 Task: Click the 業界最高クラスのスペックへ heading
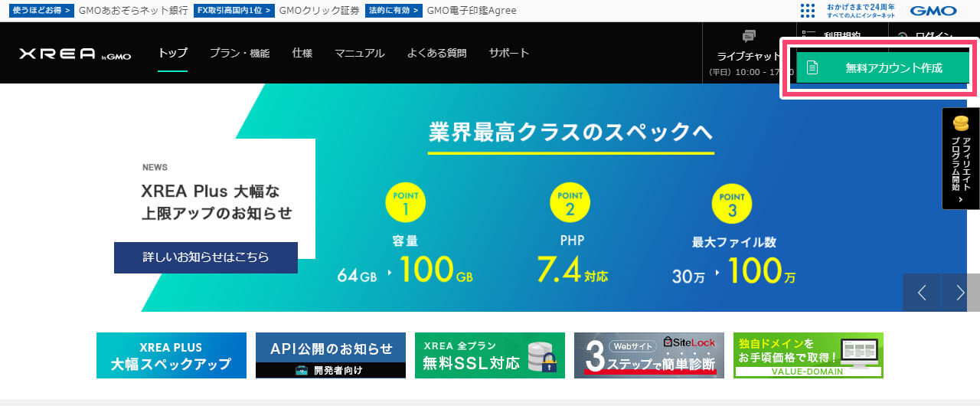571,131
